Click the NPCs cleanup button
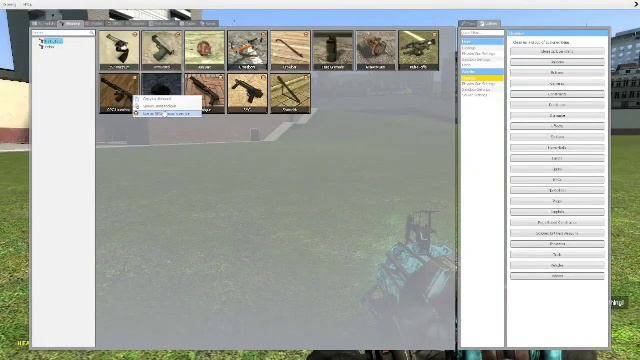640x360 pixels. [557, 180]
